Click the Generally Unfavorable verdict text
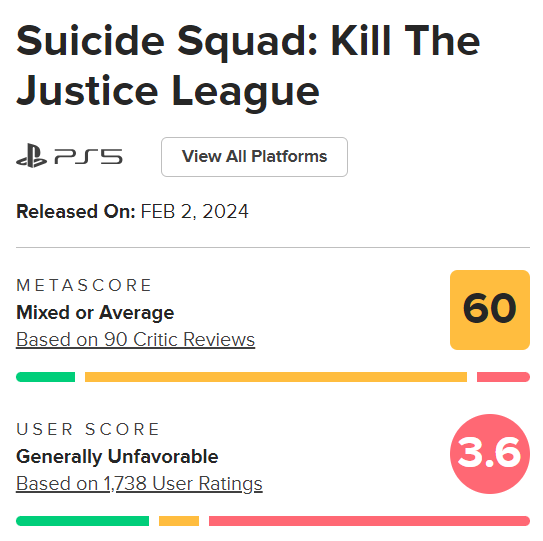The height and width of the screenshot is (541, 543). click(117, 457)
